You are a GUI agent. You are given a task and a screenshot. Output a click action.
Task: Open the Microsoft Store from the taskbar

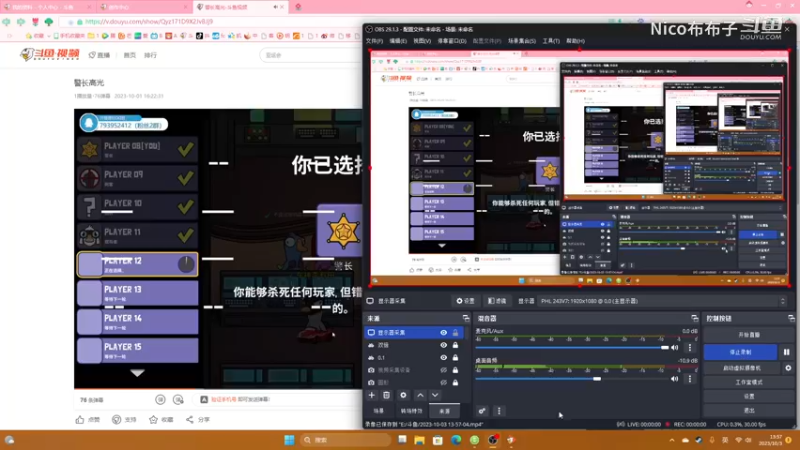438,440
